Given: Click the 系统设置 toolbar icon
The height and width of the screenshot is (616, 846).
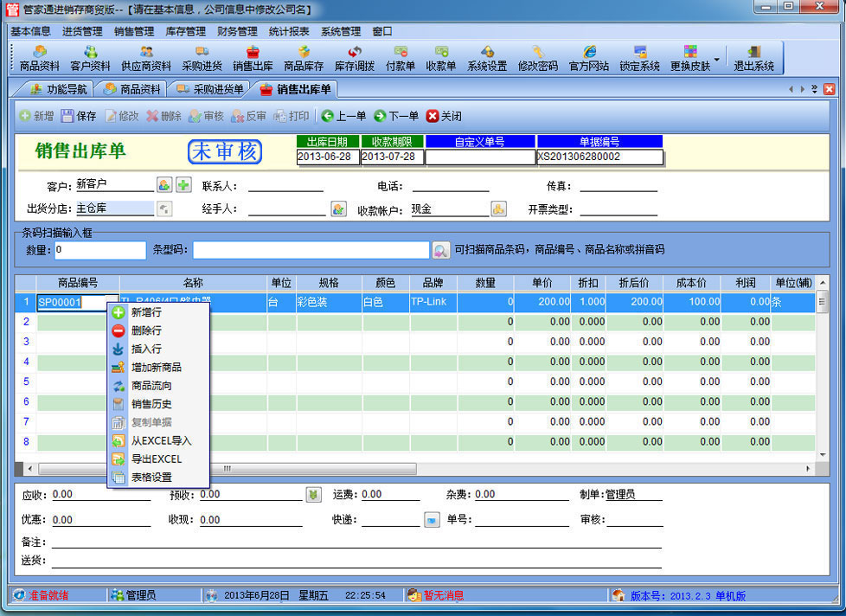Looking at the screenshot, I should pyautogui.click(x=487, y=58).
